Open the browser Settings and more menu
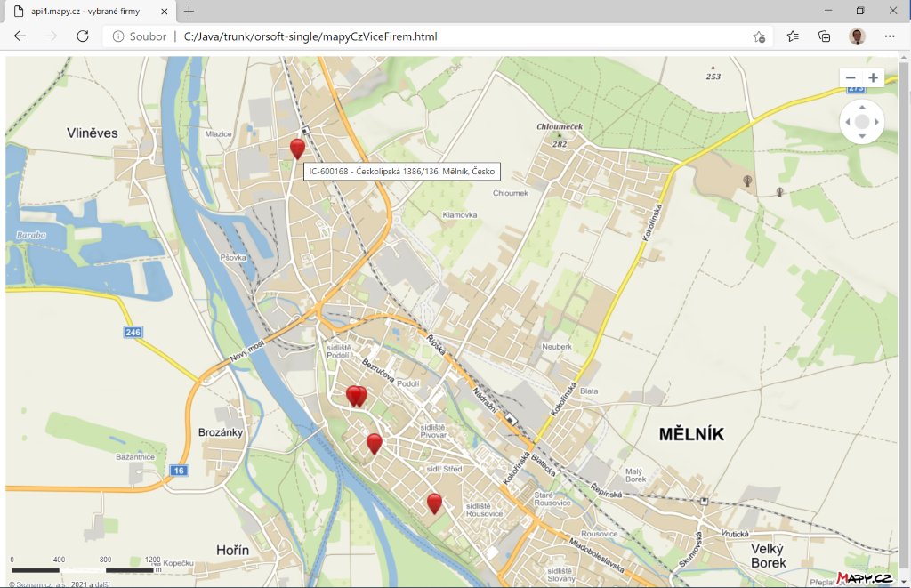911x588 pixels. [x=890, y=36]
